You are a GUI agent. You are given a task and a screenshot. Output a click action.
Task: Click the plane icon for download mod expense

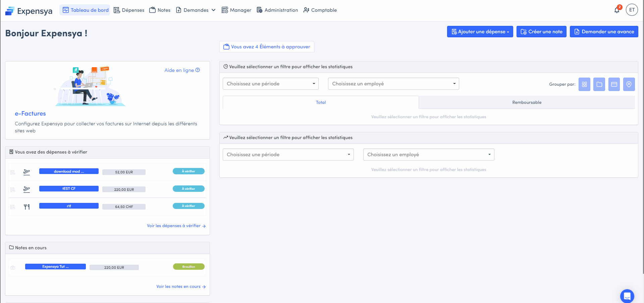coord(26,172)
